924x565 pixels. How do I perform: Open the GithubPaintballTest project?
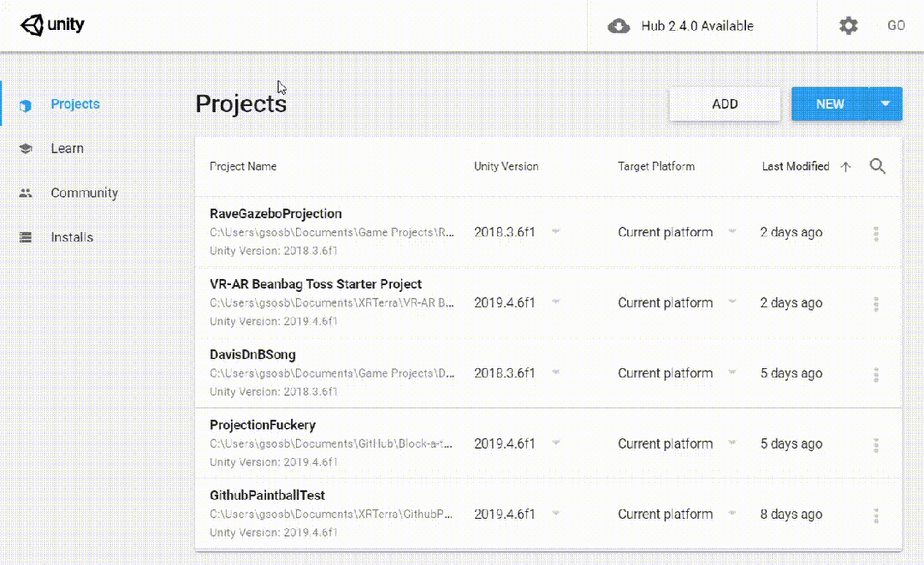[267, 496]
